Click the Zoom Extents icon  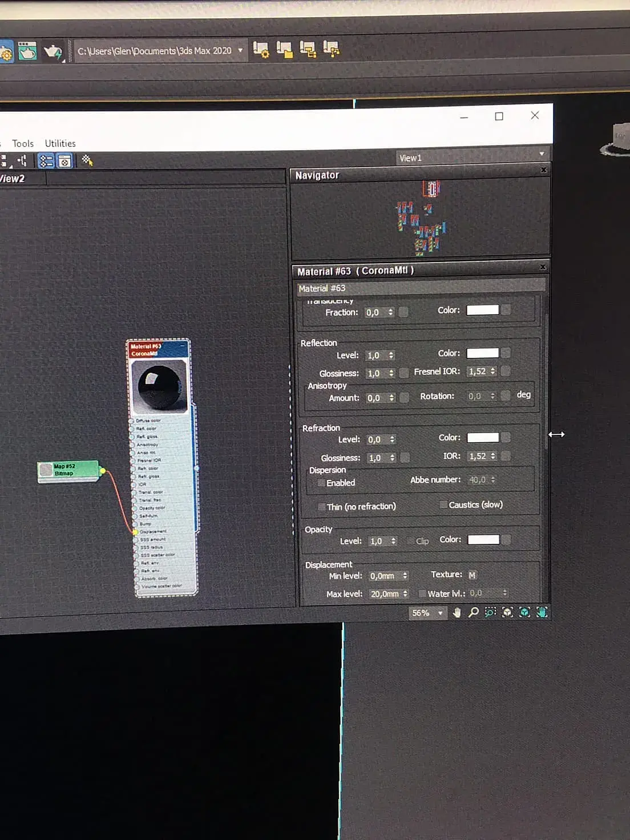[507, 612]
